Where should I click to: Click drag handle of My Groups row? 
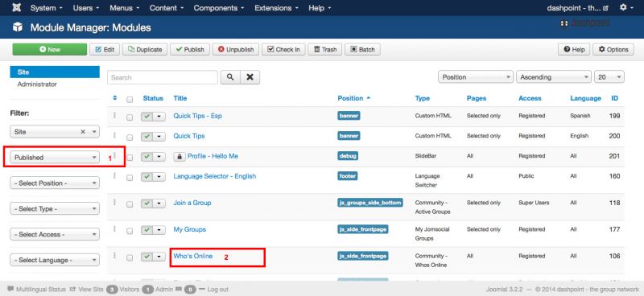click(114, 229)
